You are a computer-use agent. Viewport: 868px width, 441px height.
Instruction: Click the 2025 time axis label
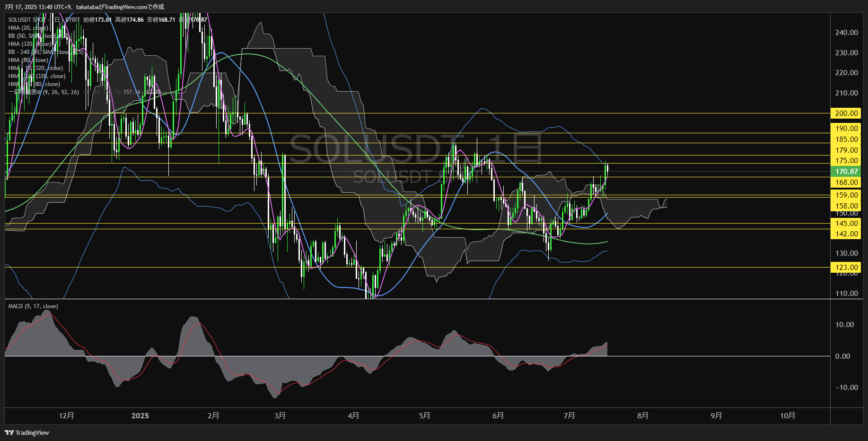140,416
